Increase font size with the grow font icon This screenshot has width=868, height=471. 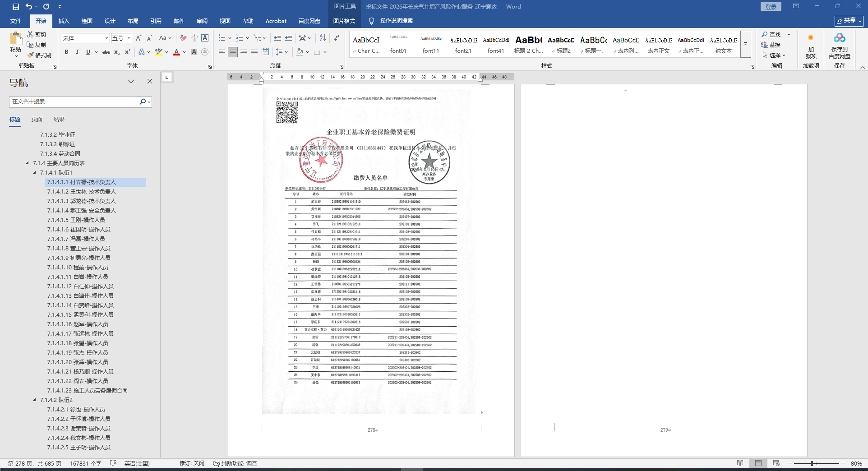point(139,38)
